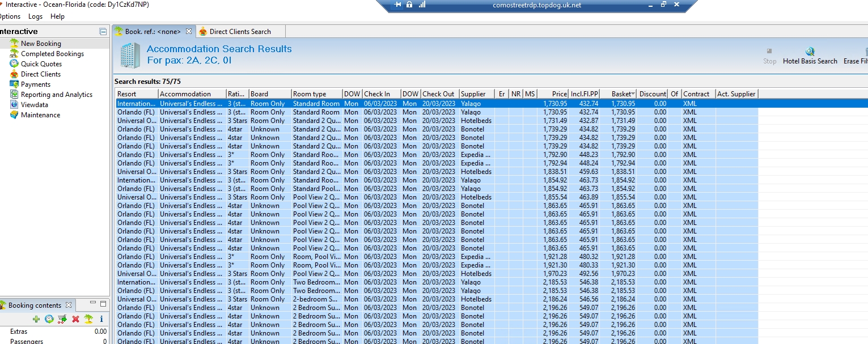This screenshot has height=344, width=868.
Task: Click the Hotel Basis Search button
Action: tap(810, 56)
